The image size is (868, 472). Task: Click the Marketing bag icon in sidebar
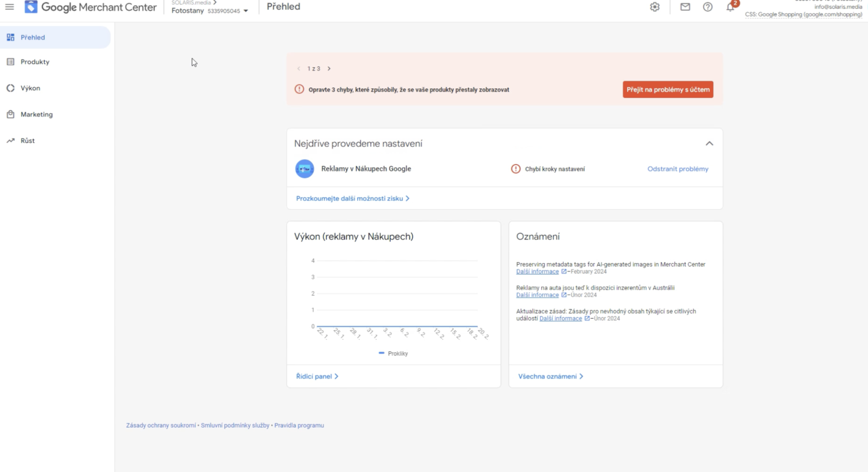pos(10,114)
